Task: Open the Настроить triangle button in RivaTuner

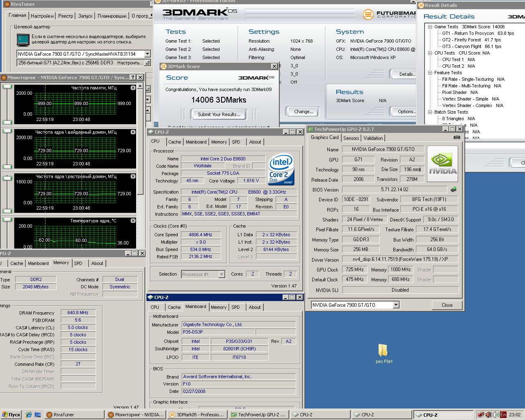Action: pyautogui.click(x=147, y=63)
